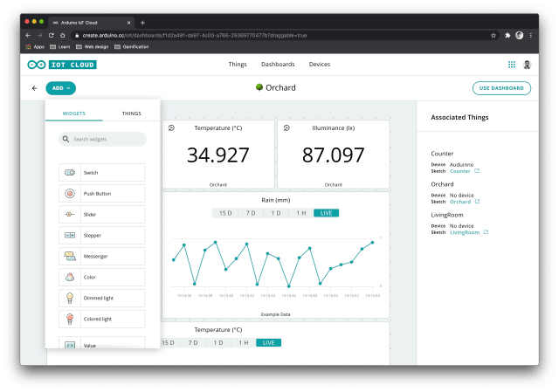The width and height of the screenshot is (559, 392).
Task: Select 7 D range on Rain chart
Action: [x=251, y=213]
